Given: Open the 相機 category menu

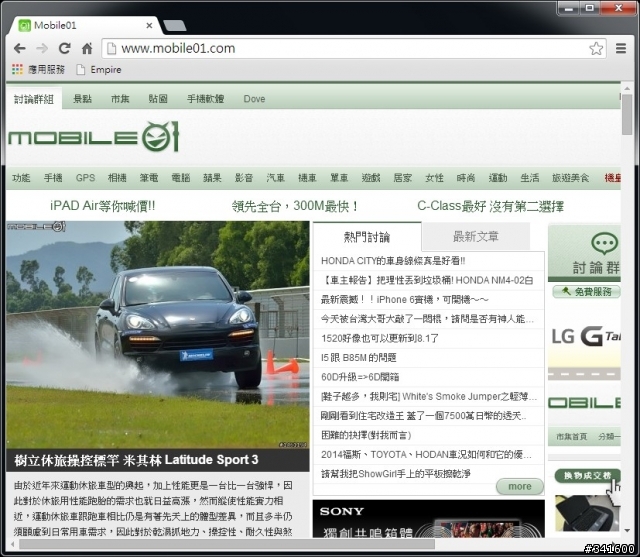Looking at the screenshot, I should [x=117, y=178].
